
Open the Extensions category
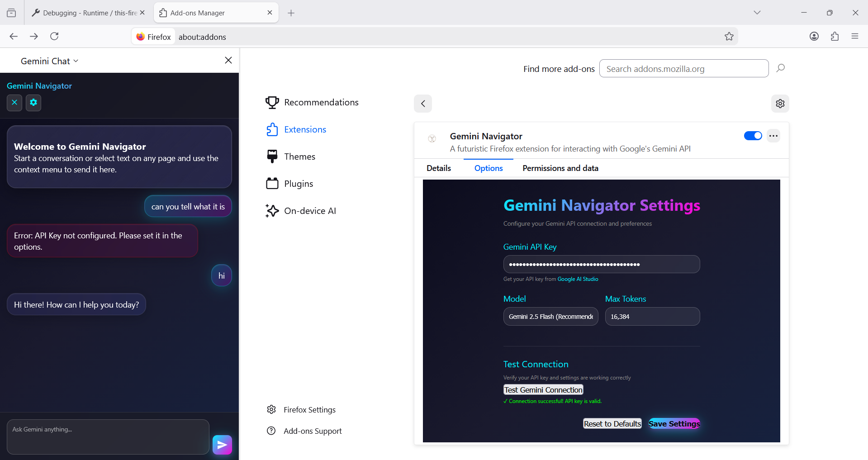(x=296, y=130)
